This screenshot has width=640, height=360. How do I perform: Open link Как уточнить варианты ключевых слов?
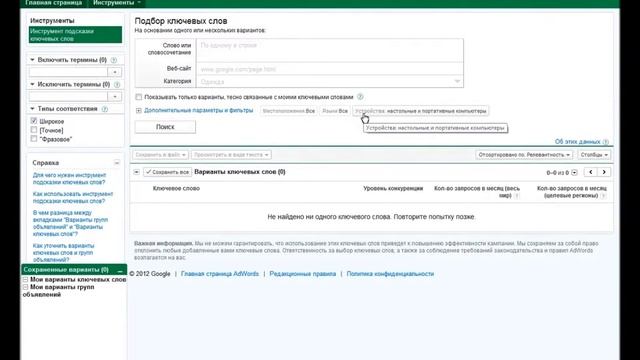[64, 253]
